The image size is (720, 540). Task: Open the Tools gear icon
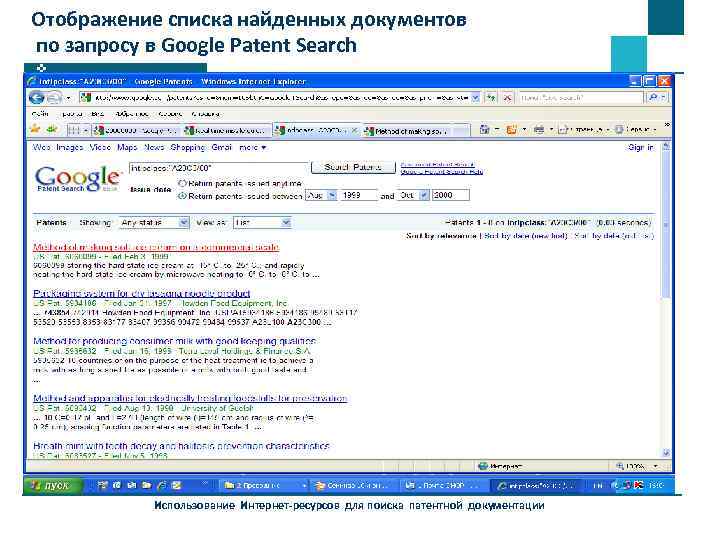pyautogui.click(x=619, y=130)
